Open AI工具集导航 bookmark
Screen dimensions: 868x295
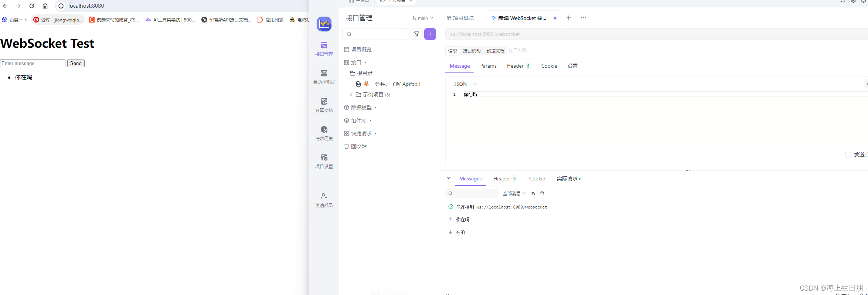tap(170, 20)
